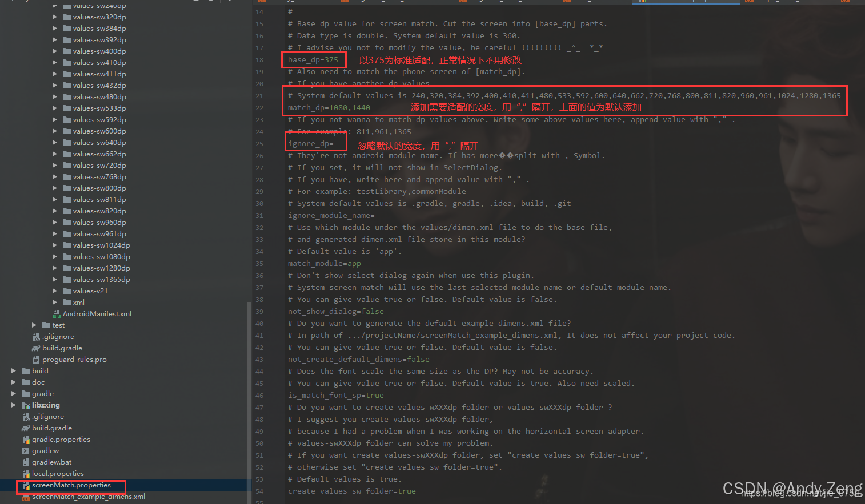Expand the doc folder
This screenshot has width=865, height=504.
(13, 382)
